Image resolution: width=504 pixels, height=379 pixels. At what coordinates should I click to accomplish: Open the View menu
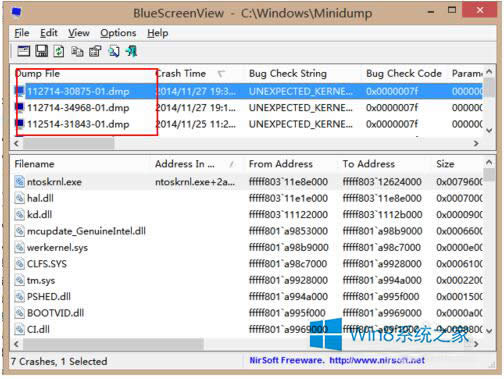(79, 33)
